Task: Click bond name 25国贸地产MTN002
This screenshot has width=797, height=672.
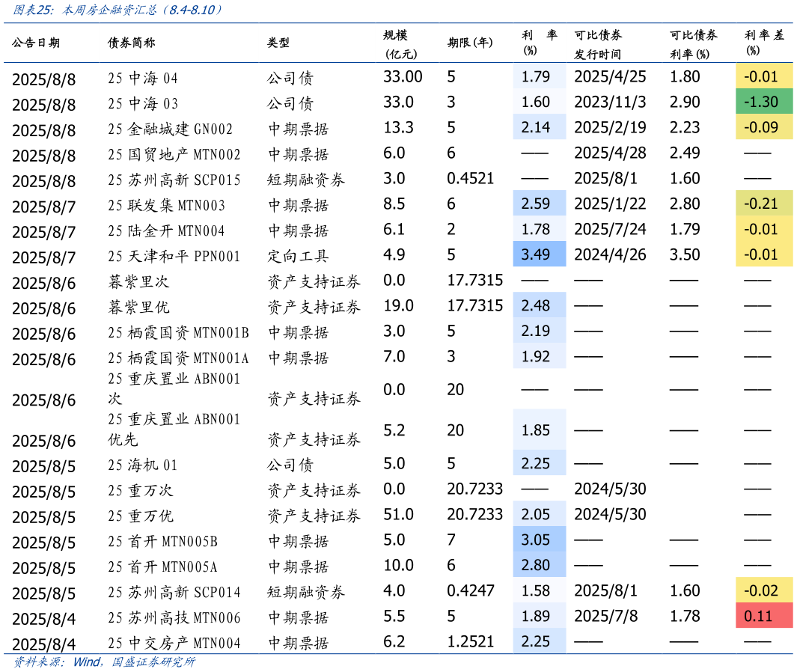Action: coord(174,154)
